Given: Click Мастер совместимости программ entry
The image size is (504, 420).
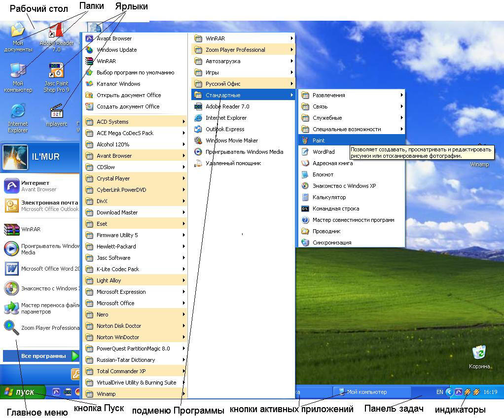Looking at the screenshot, I should pyautogui.click(x=352, y=220).
